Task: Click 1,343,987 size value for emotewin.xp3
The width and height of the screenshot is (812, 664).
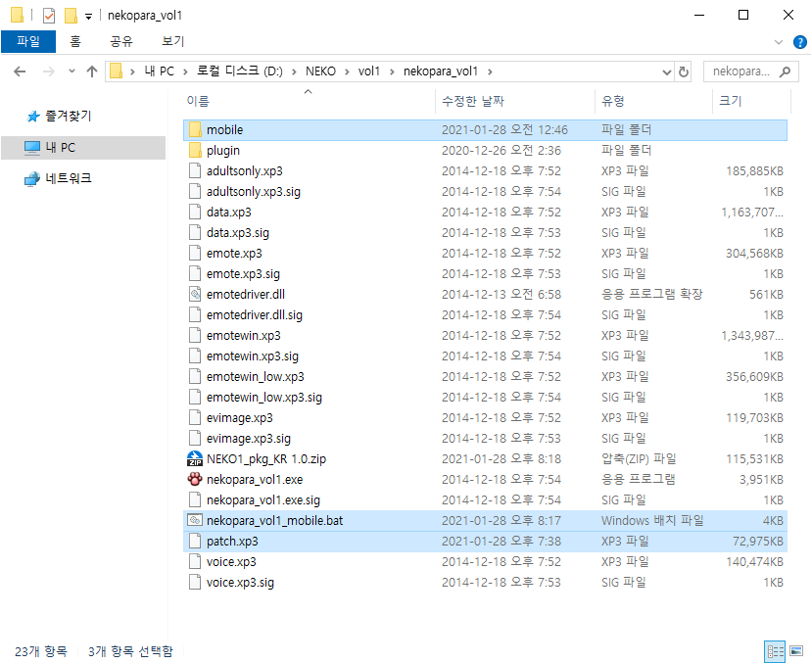Action: pyautogui.click(x=752, y=336)
